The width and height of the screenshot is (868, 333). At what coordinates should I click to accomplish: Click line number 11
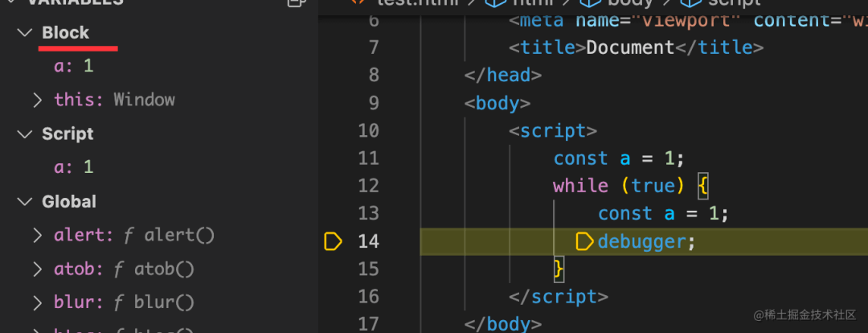click(x=368, y=158)
